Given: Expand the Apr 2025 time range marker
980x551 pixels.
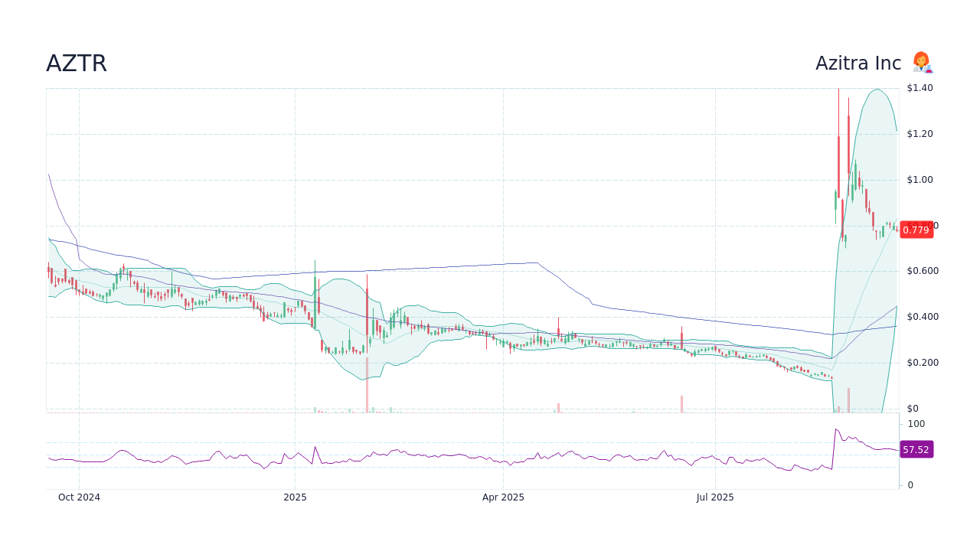Looking at the screenshot, I should pos(505,497).
